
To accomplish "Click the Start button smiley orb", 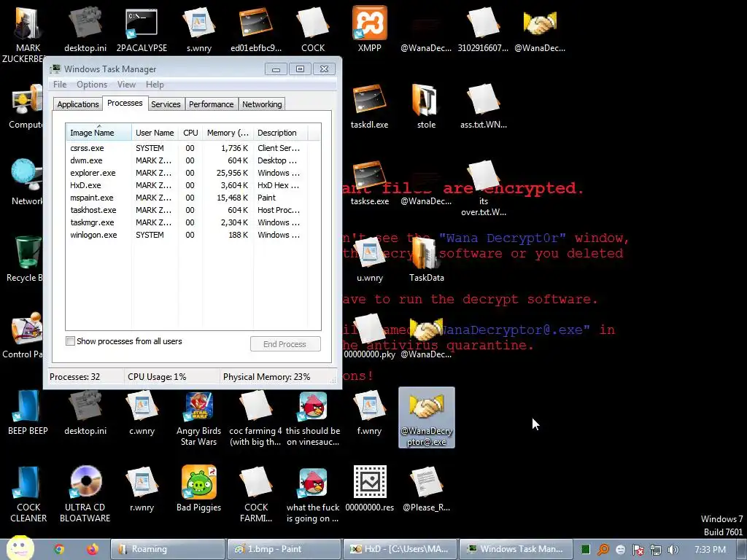I will coord(20,548).
